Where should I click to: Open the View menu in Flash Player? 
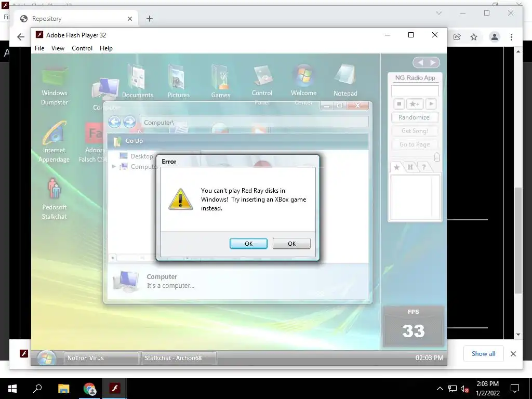(x=58, y=48)
